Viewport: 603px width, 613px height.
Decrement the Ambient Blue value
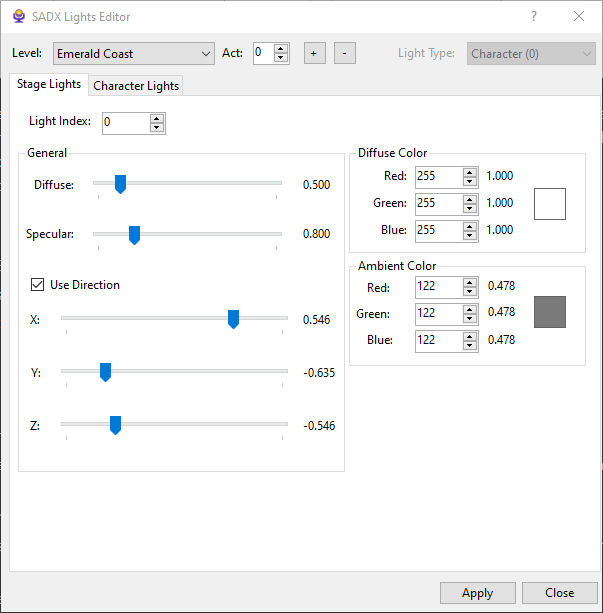click(x=470, y=345)
